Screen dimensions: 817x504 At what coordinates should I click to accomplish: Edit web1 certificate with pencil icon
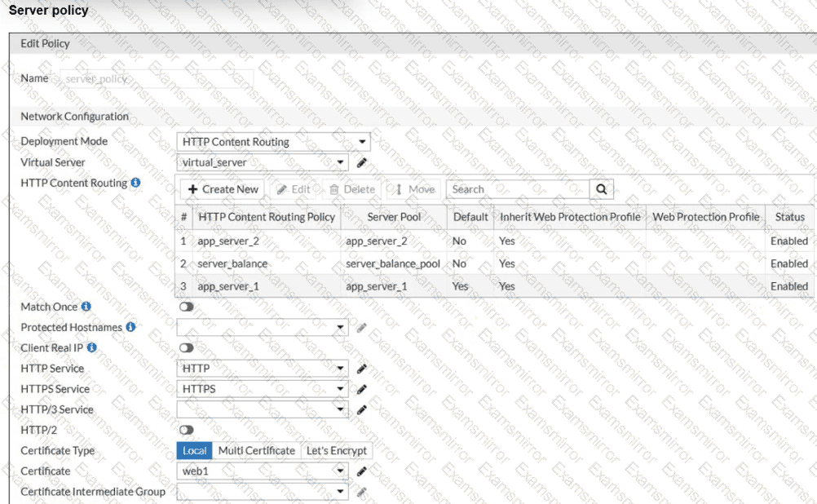pyautogui.click(x=361, y=471)
